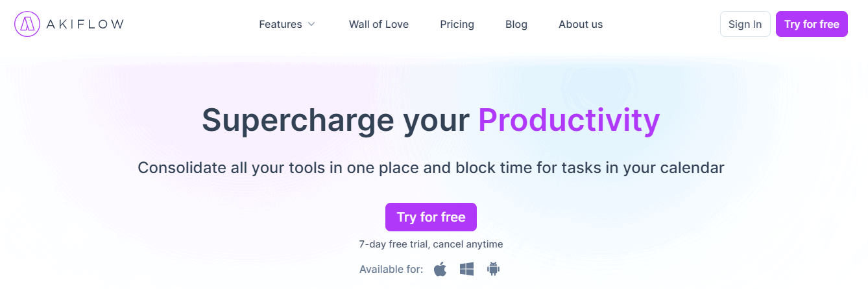The width and height of the screenshot is (868, 289).
Task: Click the header Try for free button
Action: 812,24
